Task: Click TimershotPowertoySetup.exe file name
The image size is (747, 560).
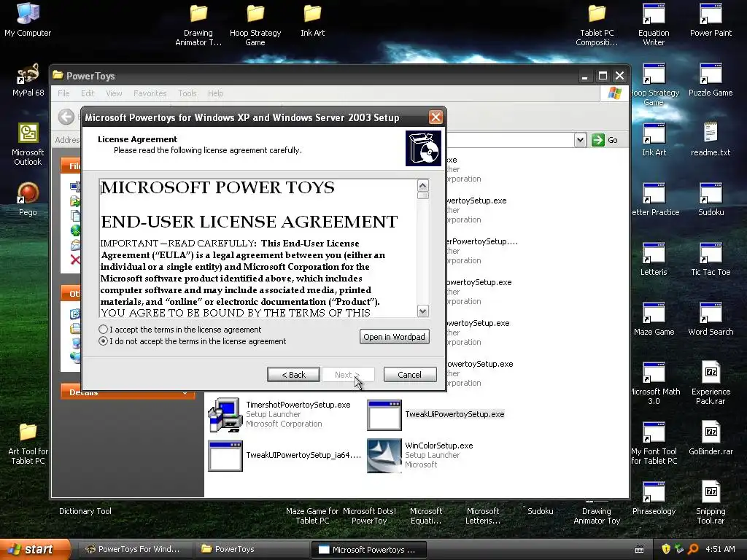Action: pyautogui.click(x=298, y=405)
